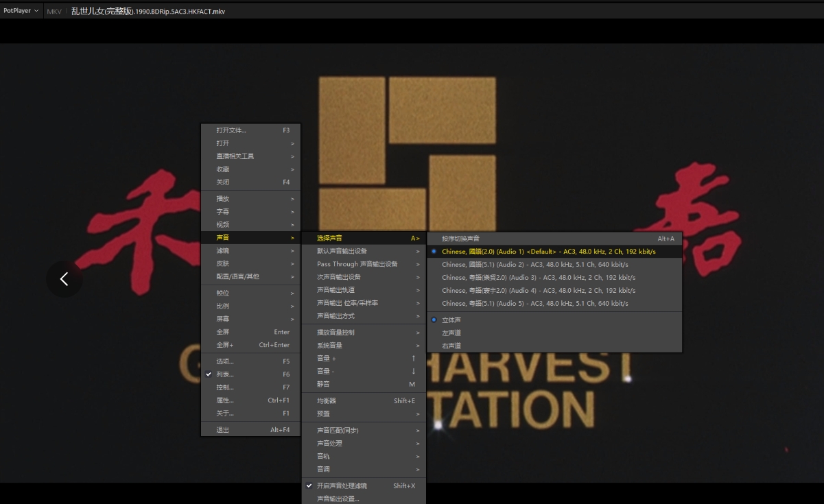Click 静音 to mute audio
This screenshot has width=824, height=504.
[323, 385]
